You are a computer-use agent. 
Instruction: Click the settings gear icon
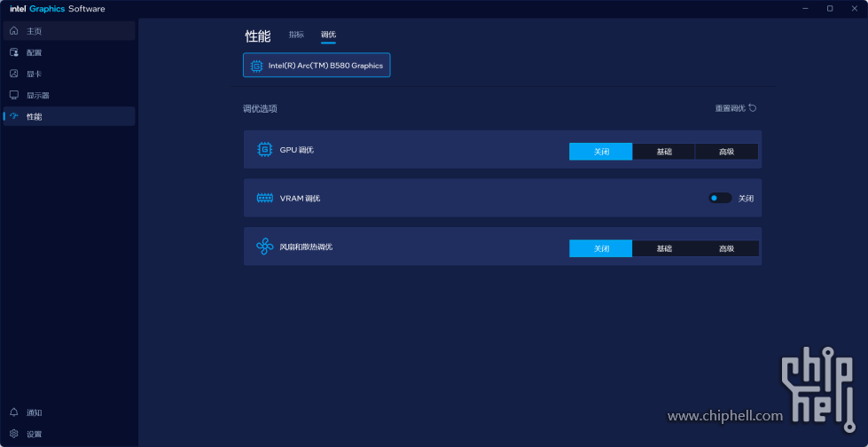14,435
